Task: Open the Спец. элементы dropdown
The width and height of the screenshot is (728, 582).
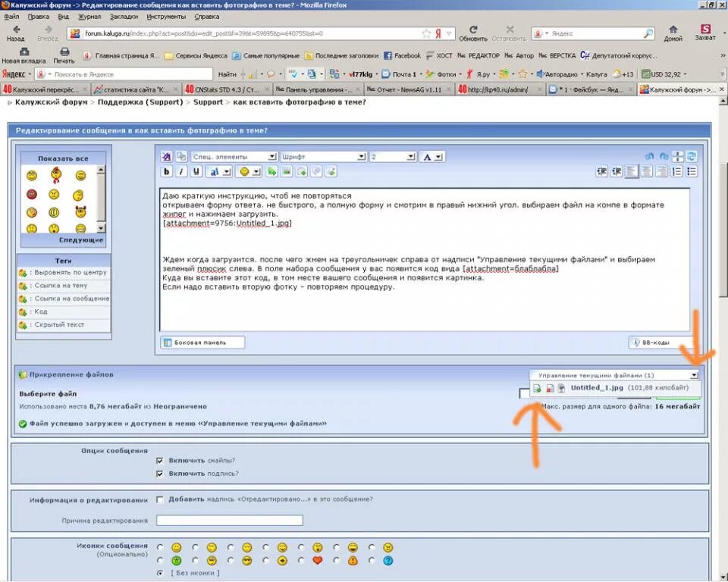Action: [x=234, y=157]
